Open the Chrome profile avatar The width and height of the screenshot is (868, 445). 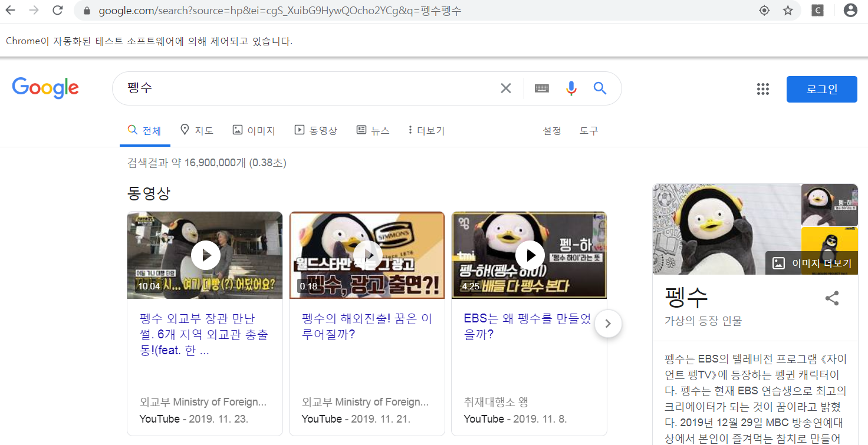850,10
